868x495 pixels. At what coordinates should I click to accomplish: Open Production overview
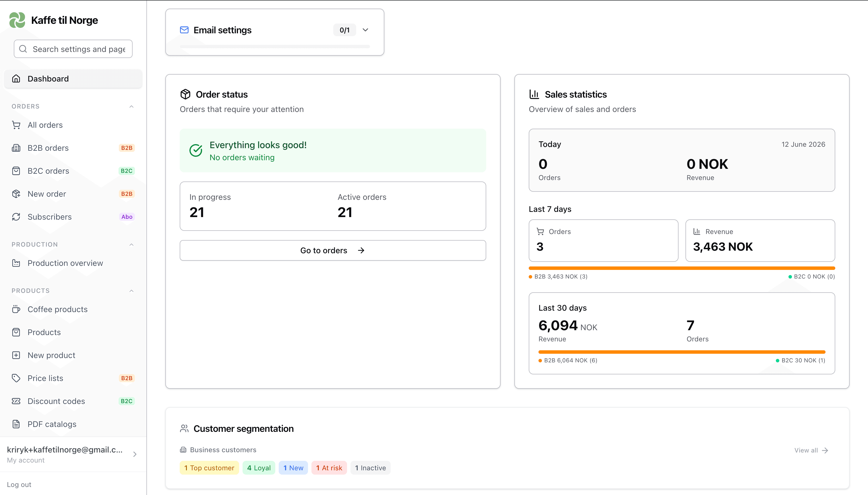click(x=73, y=263)
